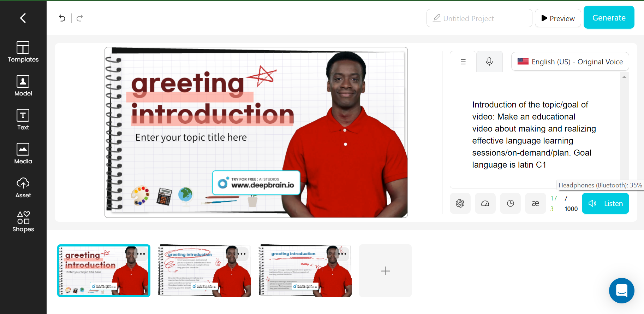Select the AI presenter model on canvas

pos(344,134)
